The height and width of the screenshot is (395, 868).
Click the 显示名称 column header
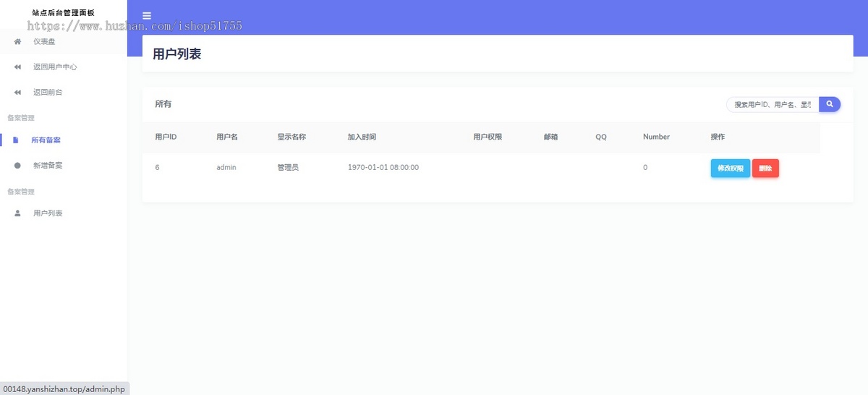292,137
